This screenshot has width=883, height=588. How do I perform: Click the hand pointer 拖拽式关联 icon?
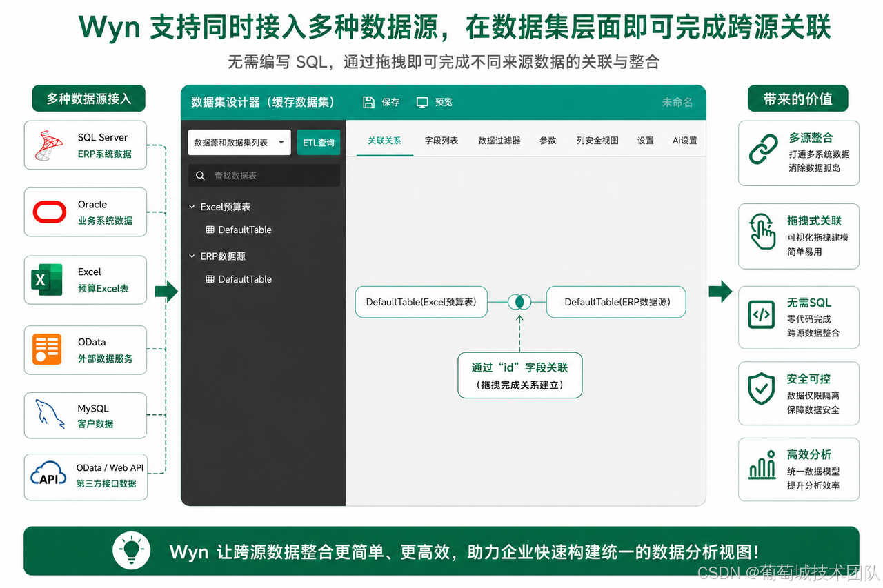(x=764, y=232)
